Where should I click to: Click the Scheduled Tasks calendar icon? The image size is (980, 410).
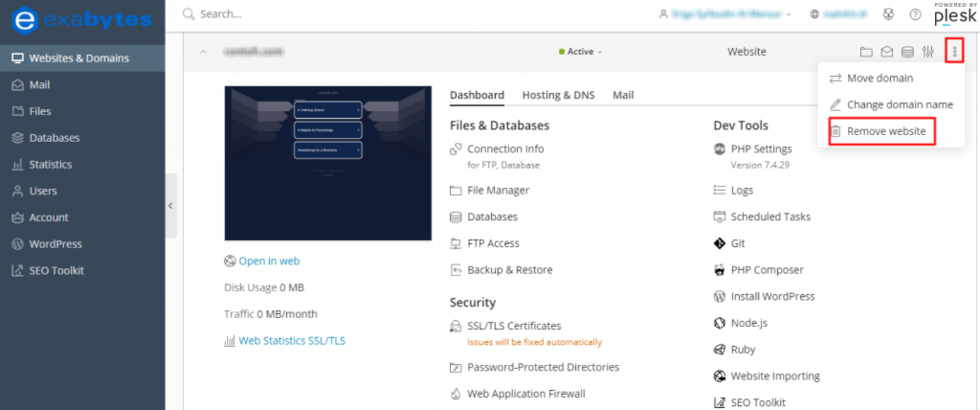[719, 217]
